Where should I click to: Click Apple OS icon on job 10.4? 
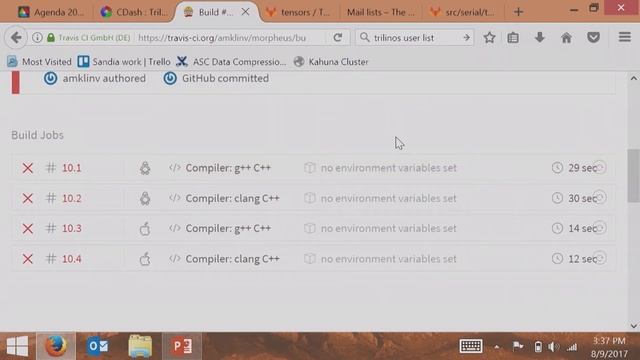145,258
